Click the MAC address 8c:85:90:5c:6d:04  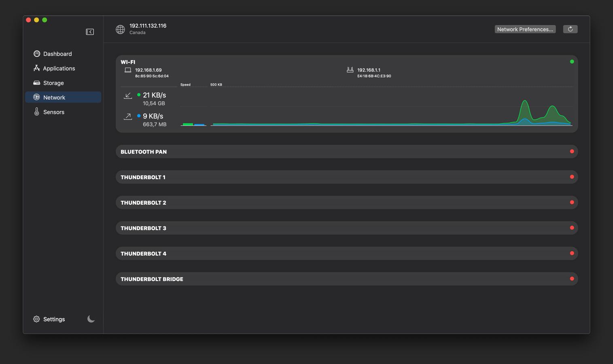(152, 76)
